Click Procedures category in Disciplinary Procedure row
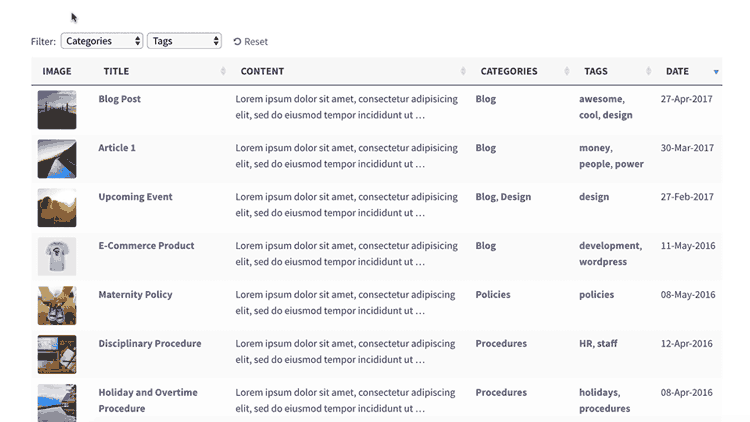 point(501,344)
